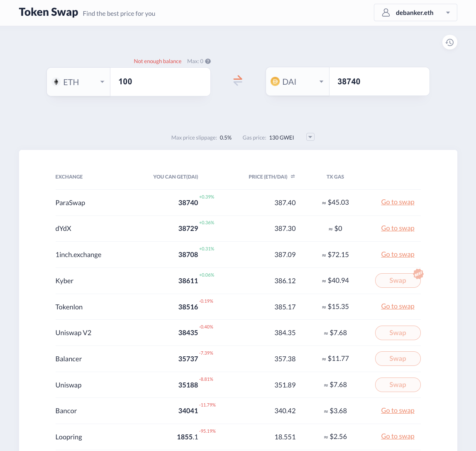Click the 1inch.exchange name
This screenshot has height=451, width=476.
click(x=78, y=255)
